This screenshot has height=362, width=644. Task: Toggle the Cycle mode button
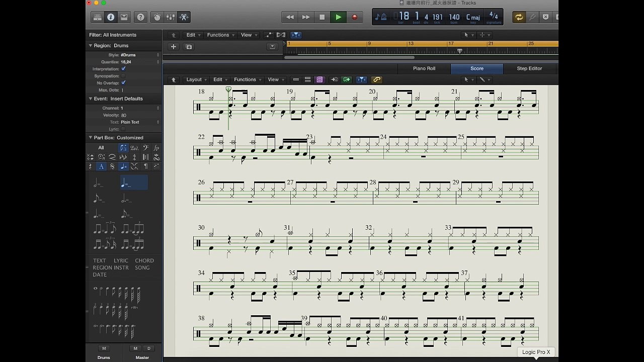pyautogui.click(x=519, y=17)
